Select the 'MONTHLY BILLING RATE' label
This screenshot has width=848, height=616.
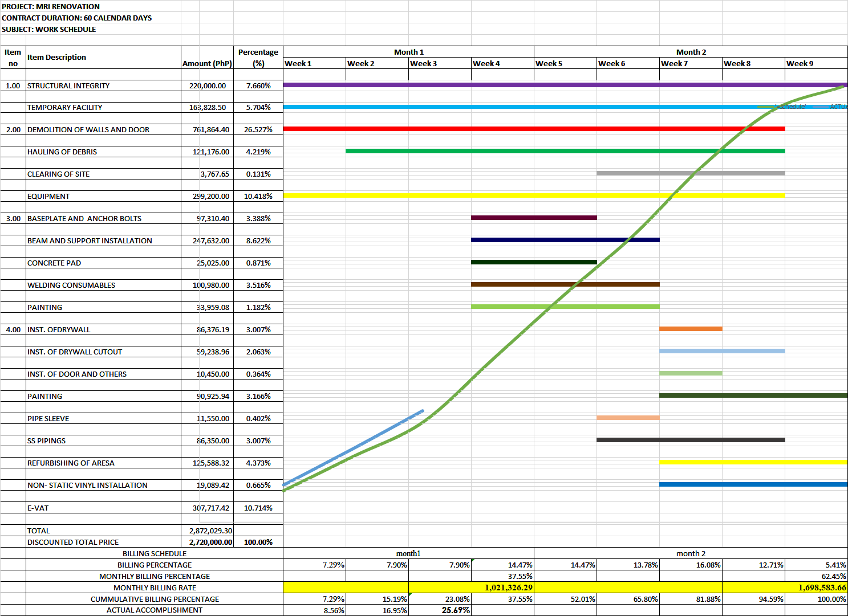pyautogui.click(x=155, y=588)
